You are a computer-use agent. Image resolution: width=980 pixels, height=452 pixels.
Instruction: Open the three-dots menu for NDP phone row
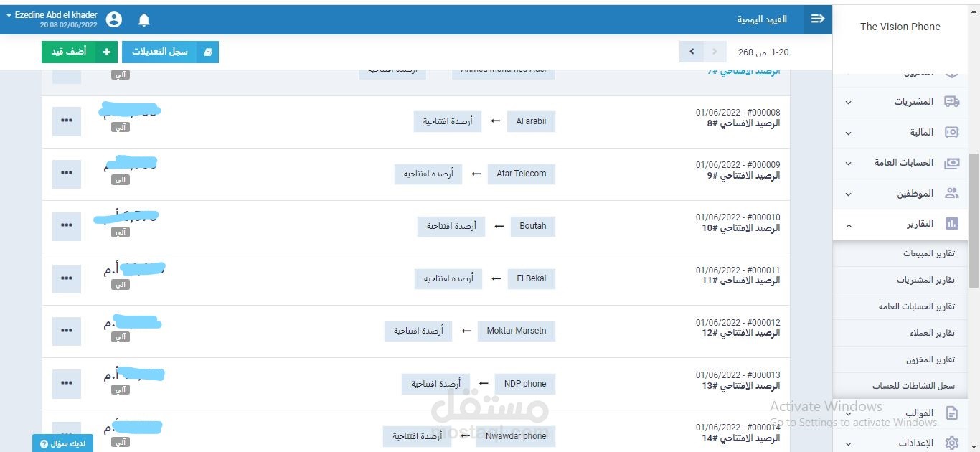67,383
